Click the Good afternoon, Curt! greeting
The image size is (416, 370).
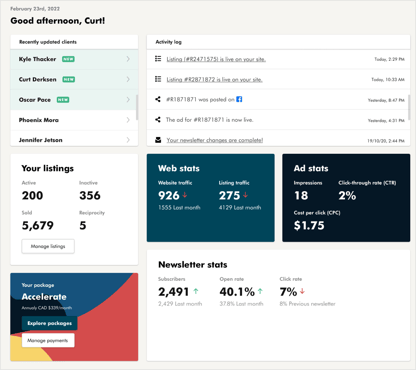click(x=58, y=21)
